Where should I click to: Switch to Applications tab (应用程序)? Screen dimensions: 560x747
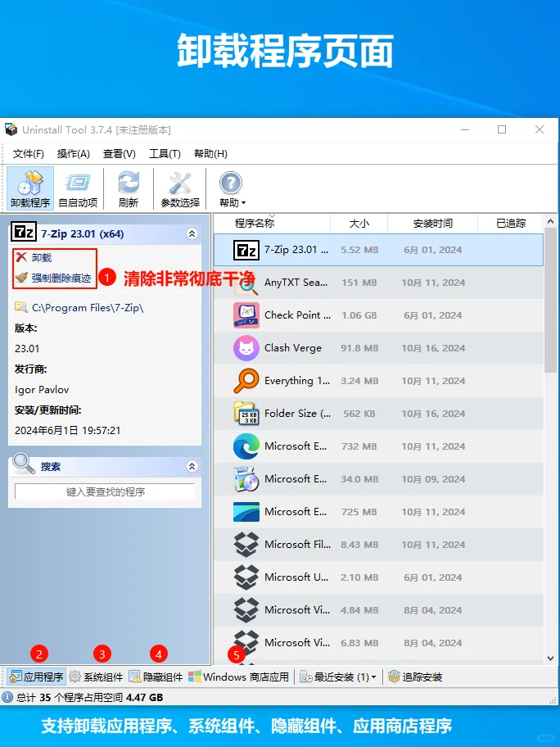pos(36,677)
